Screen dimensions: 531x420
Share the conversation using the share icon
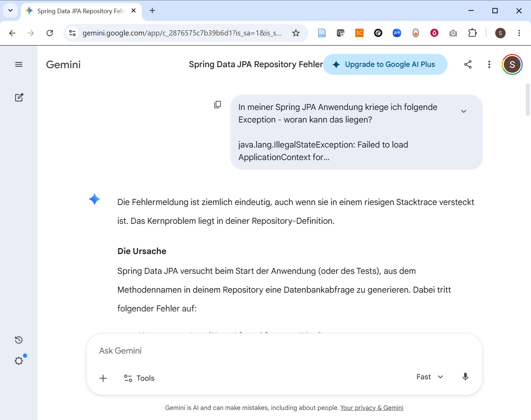pos(468,64)
